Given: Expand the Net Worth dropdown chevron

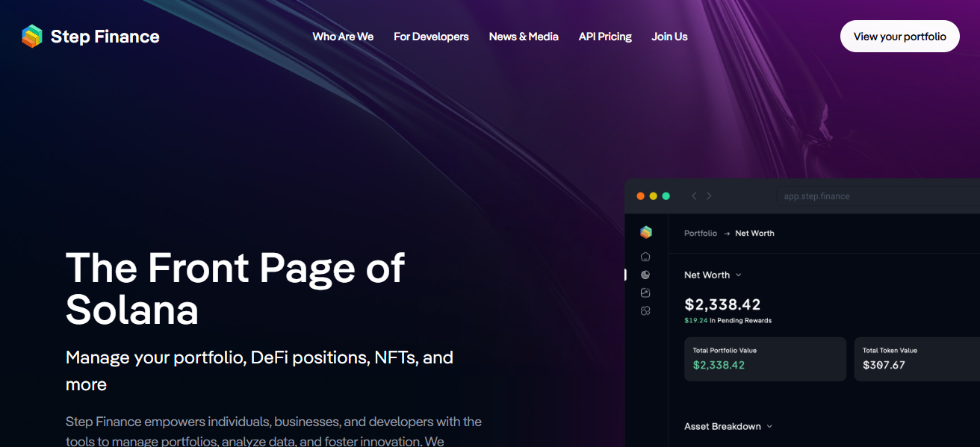Looking at the screenshot, I should [739, 275].
